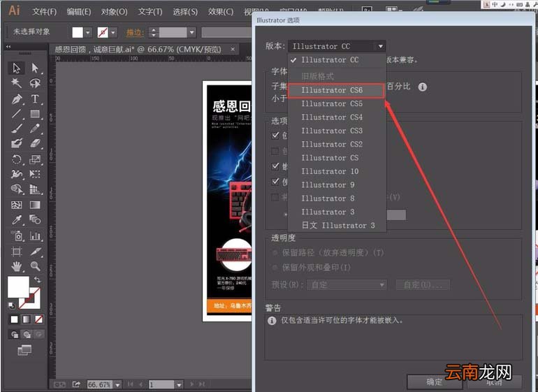Open the 对象(O) menu
Image resolution: width=538 pixels, height=392 pixels.
point(115,12)
